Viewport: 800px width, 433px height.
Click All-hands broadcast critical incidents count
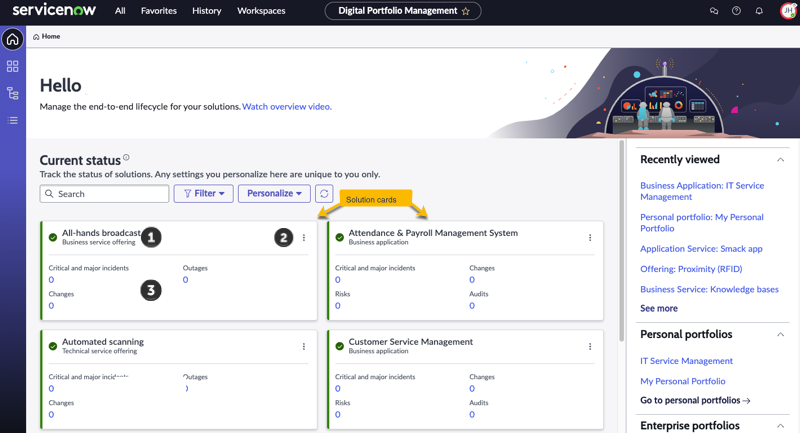click(x=51, y=280)
